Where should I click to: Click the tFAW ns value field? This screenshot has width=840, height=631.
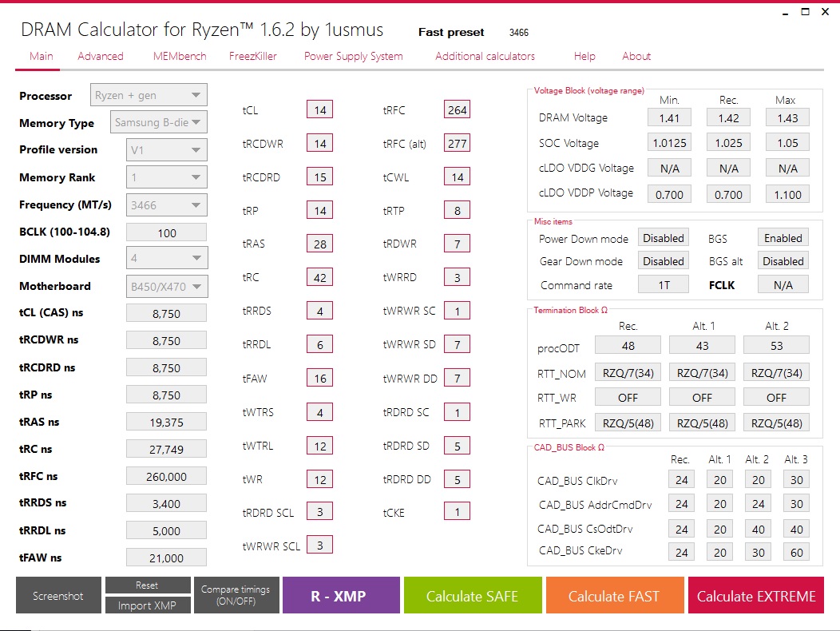click(x=167, y=558)
